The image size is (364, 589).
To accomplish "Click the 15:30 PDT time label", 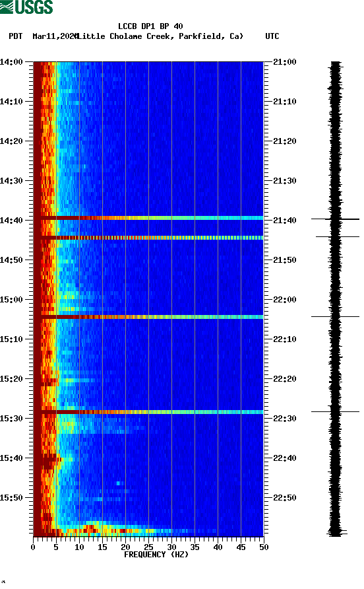I will [11, 419].
